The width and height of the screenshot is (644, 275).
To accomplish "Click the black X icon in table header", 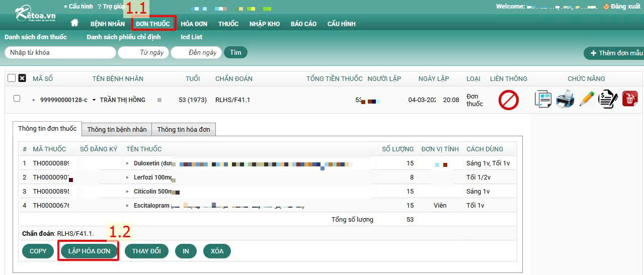I will (22, 78).
